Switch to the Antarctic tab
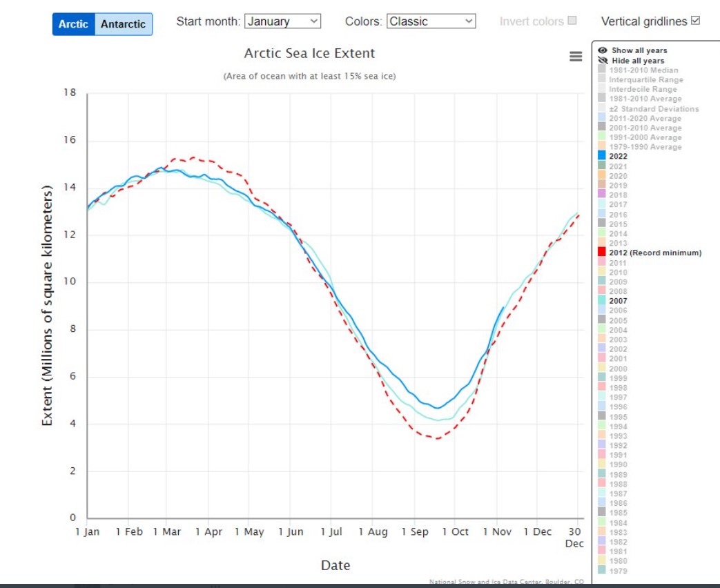Viewport: 720px width, 588px height. click(123, 24)
